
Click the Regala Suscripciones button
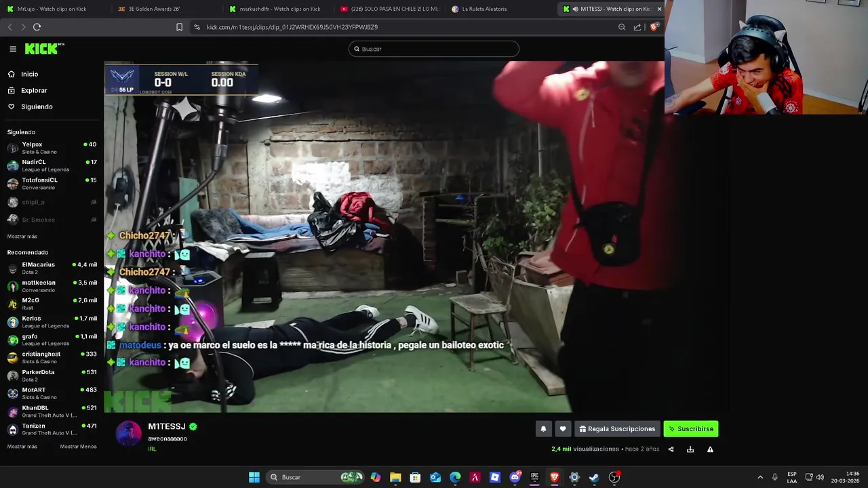[x=617, y=429]
